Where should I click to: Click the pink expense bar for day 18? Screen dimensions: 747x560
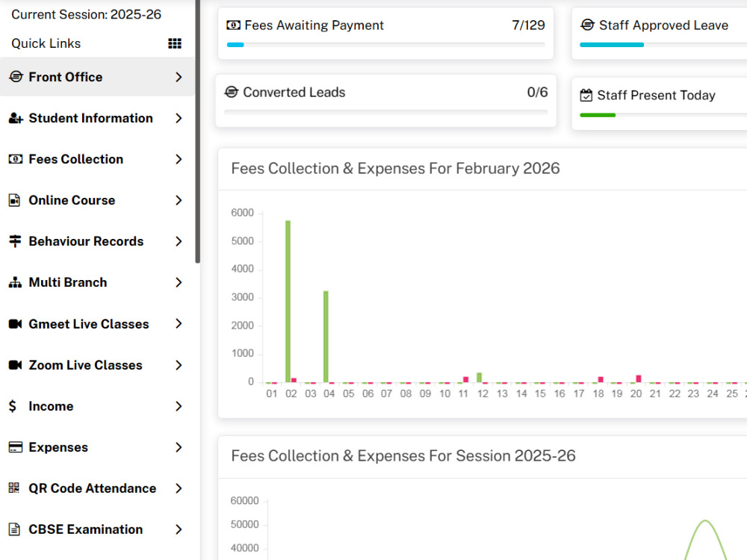pos(601,379)
